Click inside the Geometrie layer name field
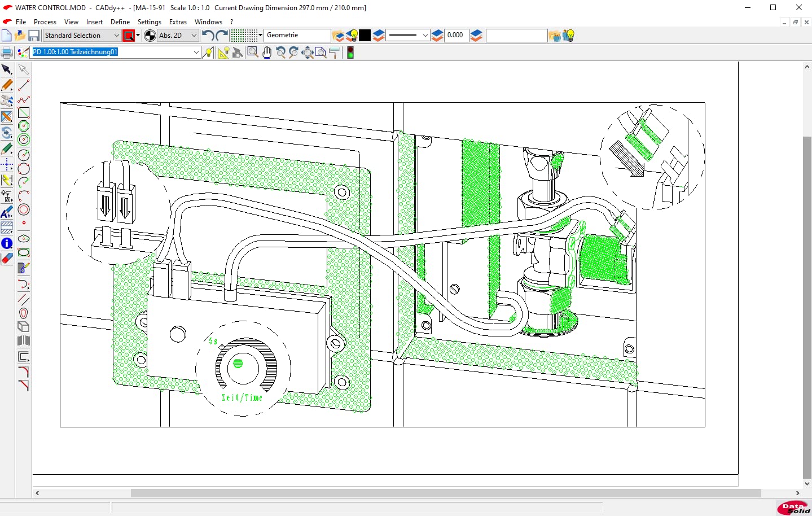Screen dimensions: 812x516 coord(297,35)
